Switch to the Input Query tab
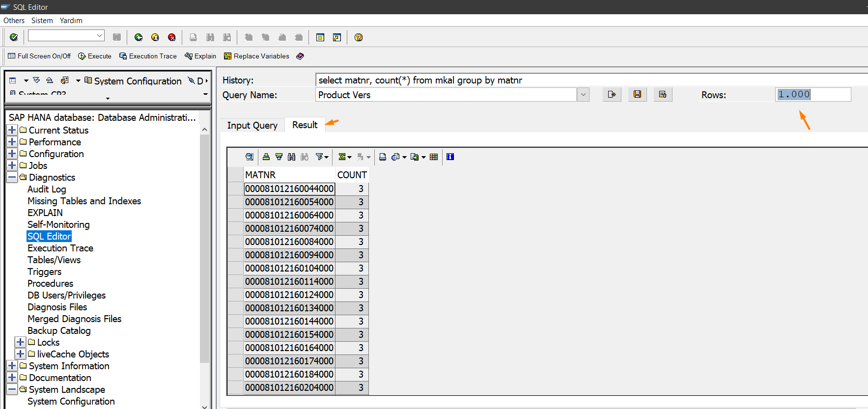The height and width of the screenshot is (409, 868). tap(252, 125)
